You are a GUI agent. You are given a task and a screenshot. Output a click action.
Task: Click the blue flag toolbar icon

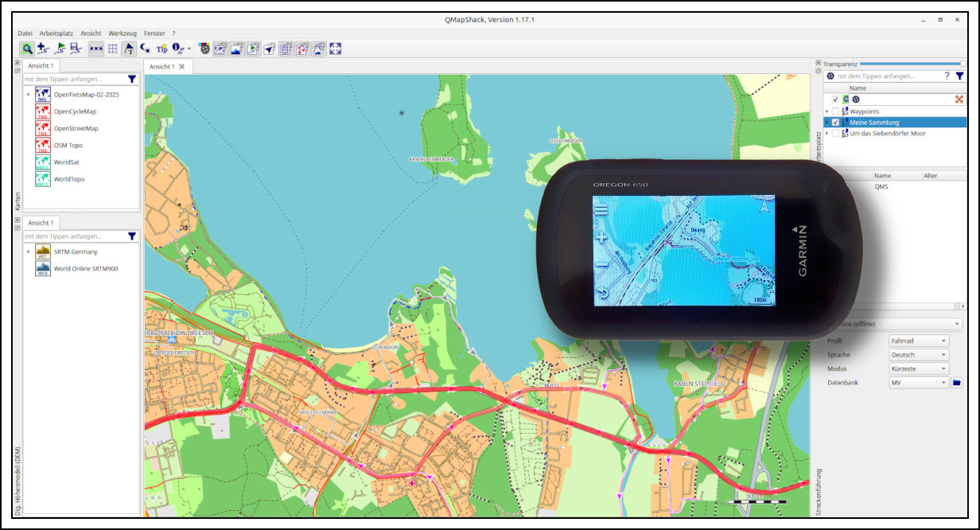[x=76, y=49]
